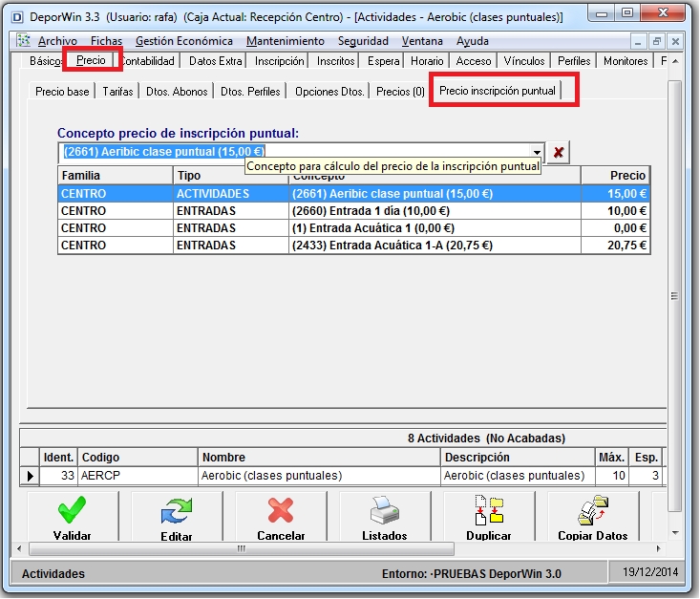Switch to the Precio tab
The width and height of the screenshot is (700, 599).
tap(91, 60)
